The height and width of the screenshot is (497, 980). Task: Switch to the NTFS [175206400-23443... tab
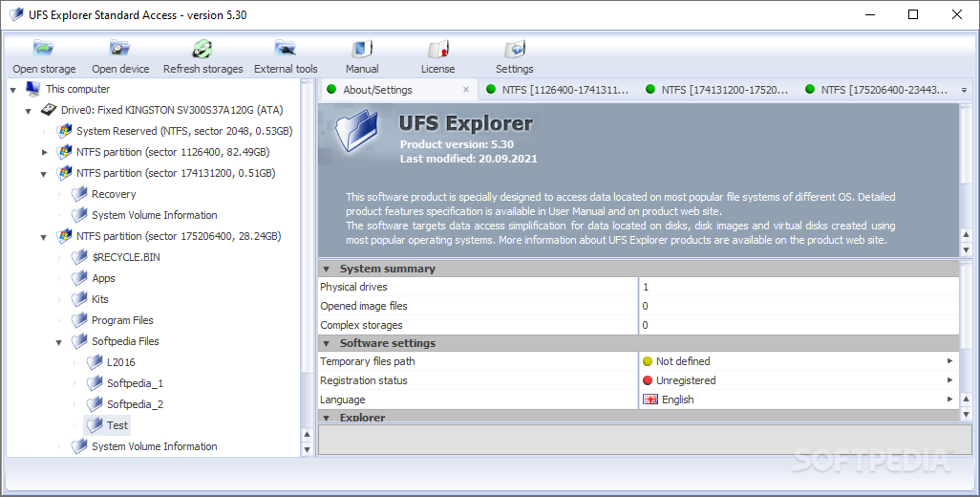pyautogui.click(x=877, y=90)
